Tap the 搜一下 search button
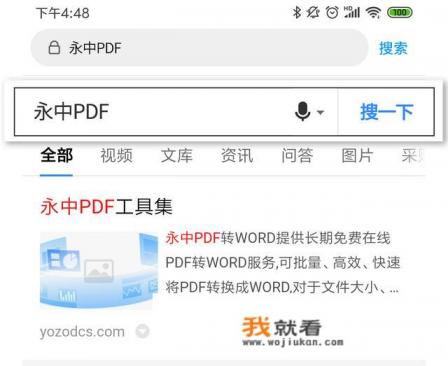The width and height of the screenshot is (448, 366). 386,112
